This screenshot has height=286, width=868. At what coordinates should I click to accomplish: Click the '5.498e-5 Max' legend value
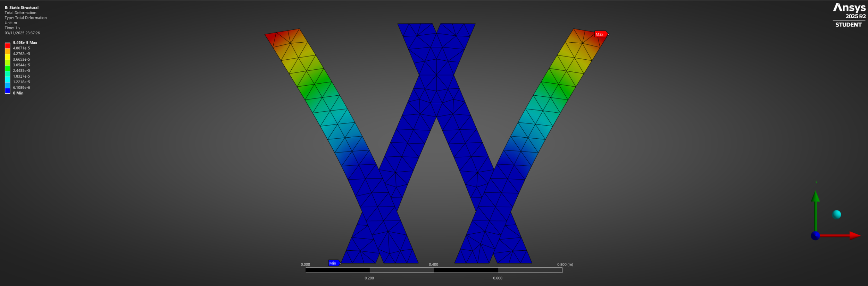tap(25, 43)
